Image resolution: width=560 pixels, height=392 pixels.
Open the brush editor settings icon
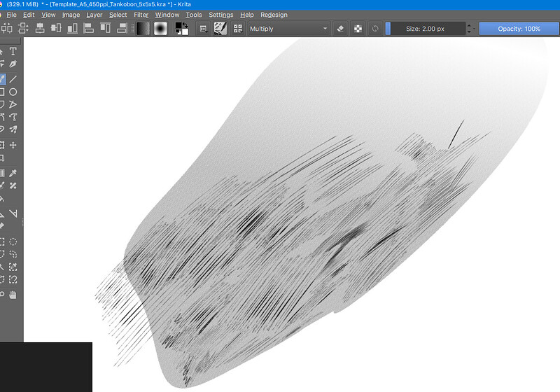pyautogui.click(x=204, y=29)
